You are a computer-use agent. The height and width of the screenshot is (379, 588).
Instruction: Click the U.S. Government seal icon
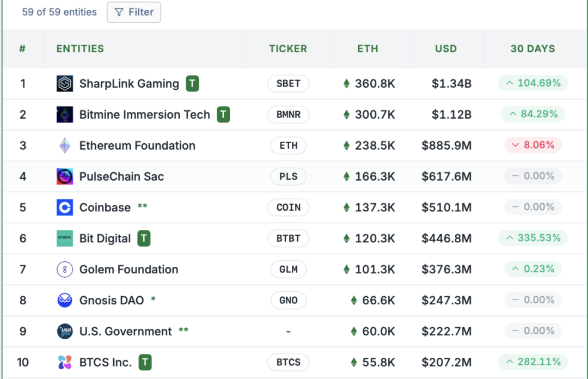pyautogui.click(x=65, y=332)
